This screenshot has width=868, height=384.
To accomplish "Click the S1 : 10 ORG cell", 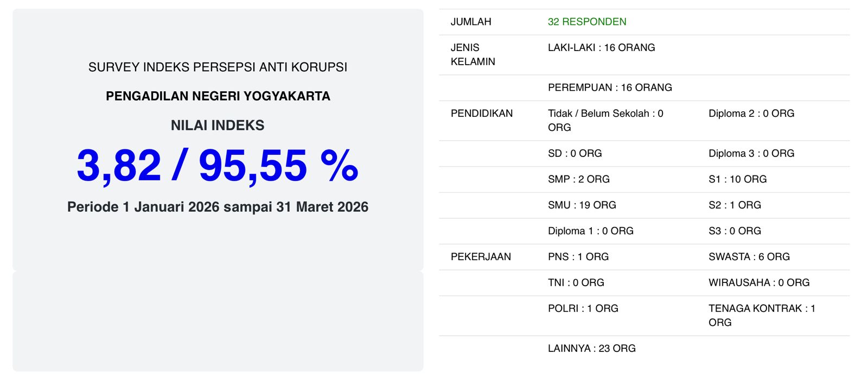I will tap(737, 179).
